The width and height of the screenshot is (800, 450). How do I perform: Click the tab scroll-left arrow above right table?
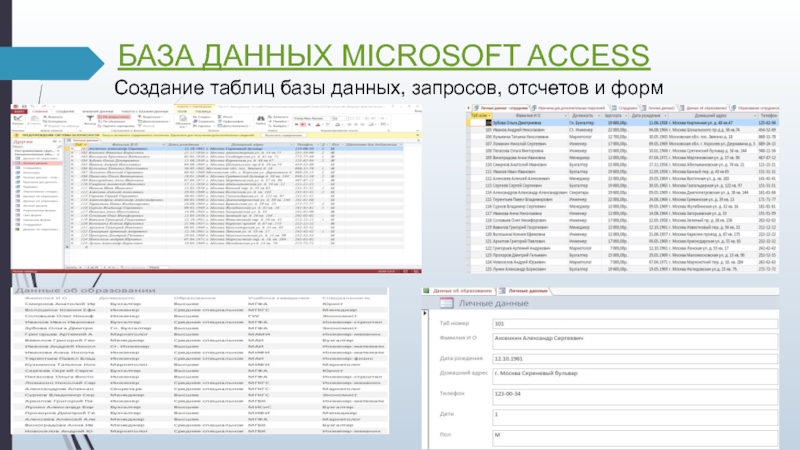468,108
